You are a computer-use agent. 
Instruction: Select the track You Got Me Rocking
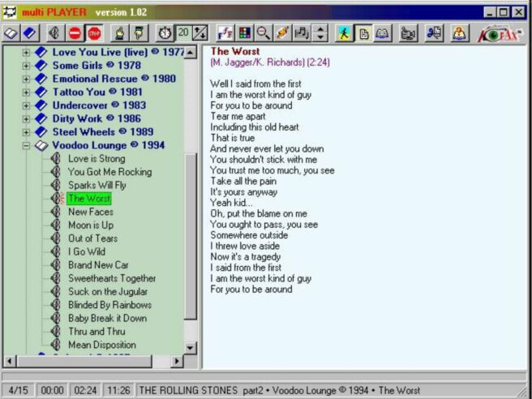(x=110, y=172)
